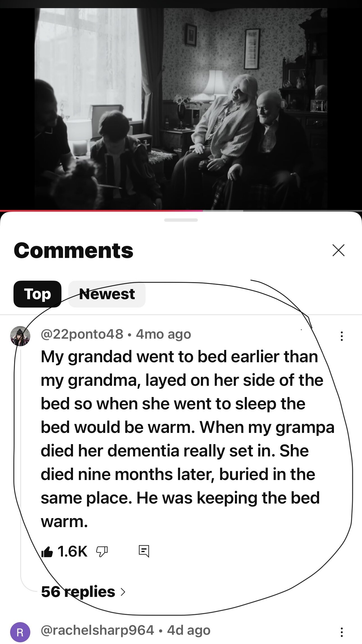Open the @22ponto48 username link
This screenshot has width=362, height=644.
82,334
